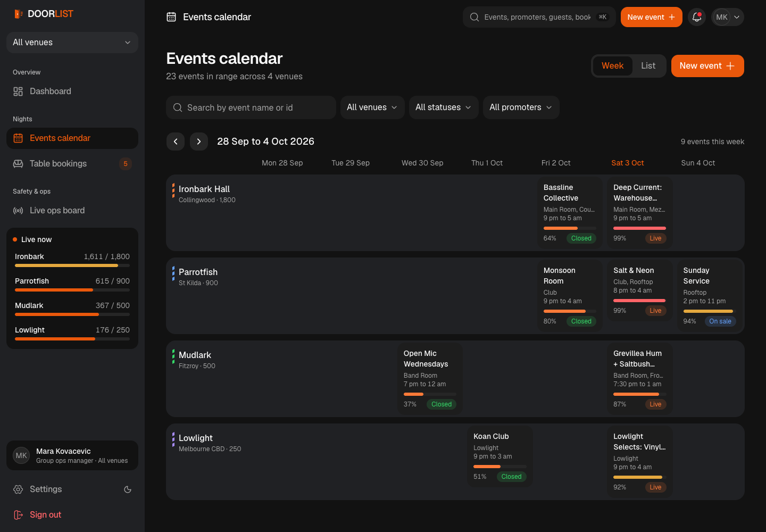The image size is (766, 532).
Task: Switch to Week view
Action: 612,66
